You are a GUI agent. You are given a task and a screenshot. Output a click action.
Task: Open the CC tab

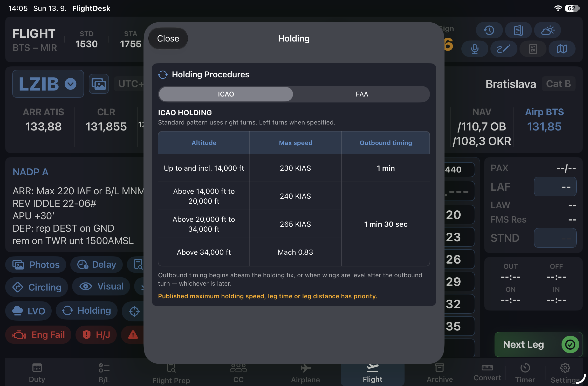coord(238,373)
